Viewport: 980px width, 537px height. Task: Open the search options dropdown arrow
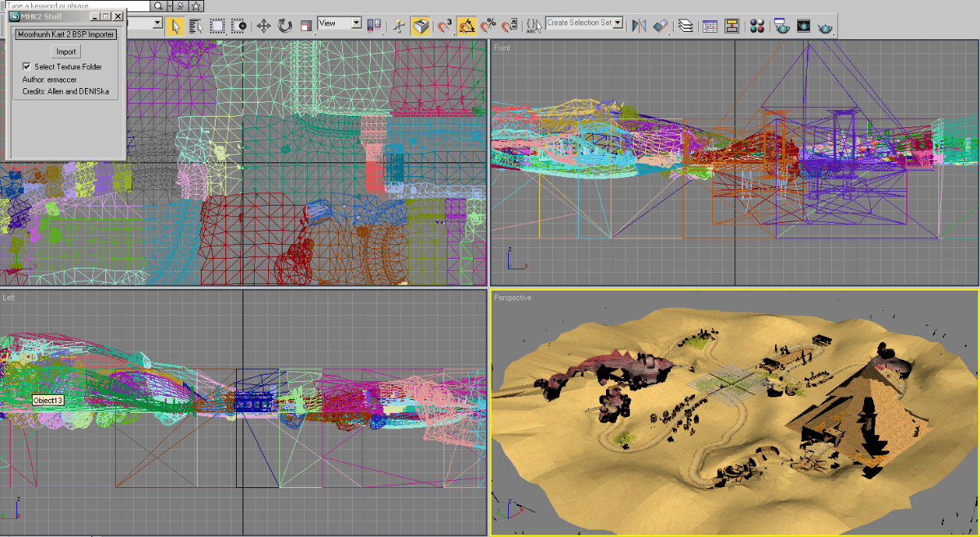tap(170, 6)
